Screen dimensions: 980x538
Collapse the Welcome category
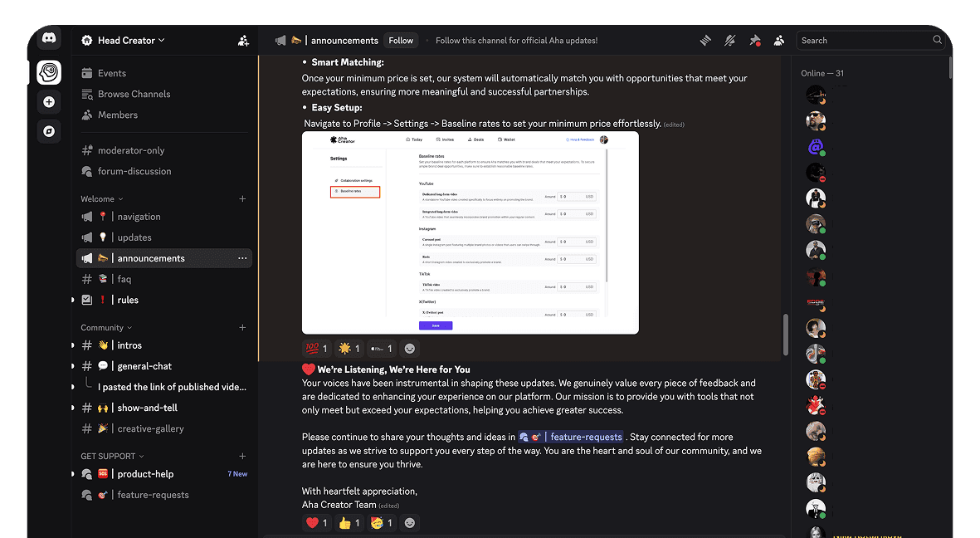102,199
